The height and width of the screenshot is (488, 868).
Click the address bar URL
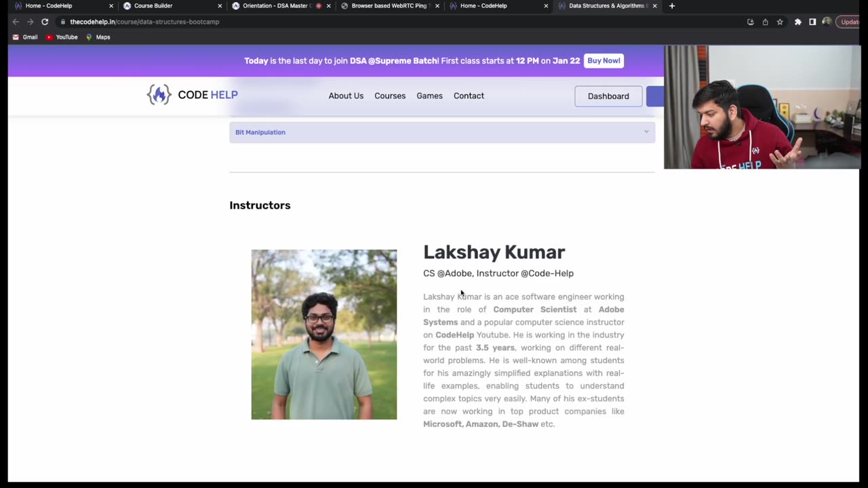point(144,22)
